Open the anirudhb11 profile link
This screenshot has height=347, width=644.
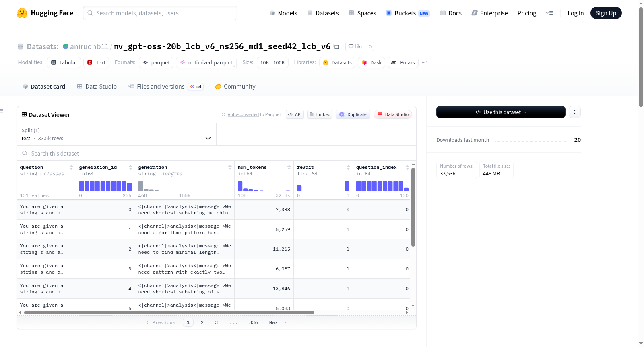coord(89,46)
